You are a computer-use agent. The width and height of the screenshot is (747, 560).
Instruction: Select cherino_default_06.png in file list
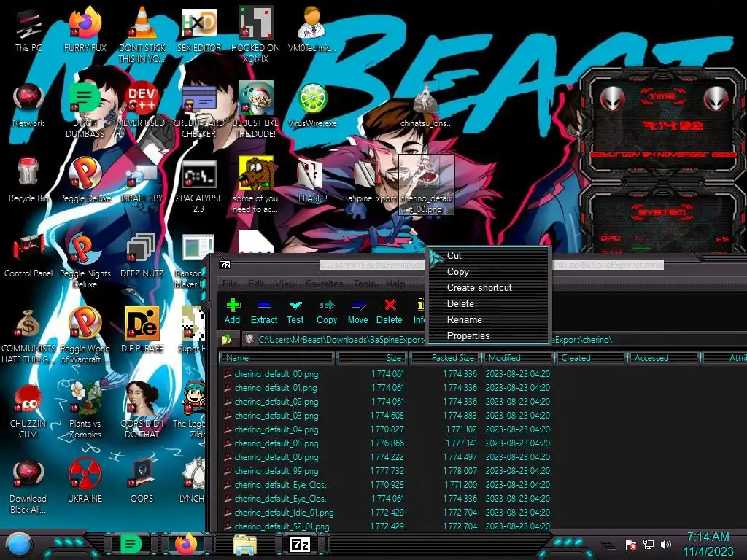(x=276, y=456)
